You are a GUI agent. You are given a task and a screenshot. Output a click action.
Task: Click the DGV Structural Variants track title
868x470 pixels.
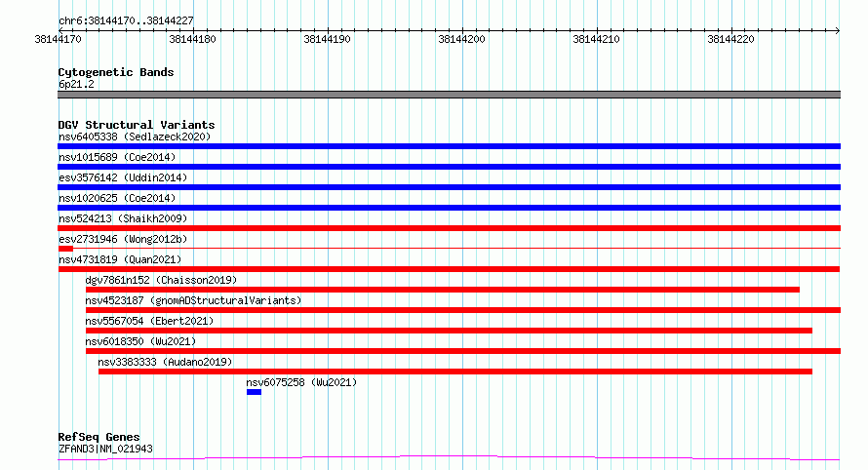[137, 125]
